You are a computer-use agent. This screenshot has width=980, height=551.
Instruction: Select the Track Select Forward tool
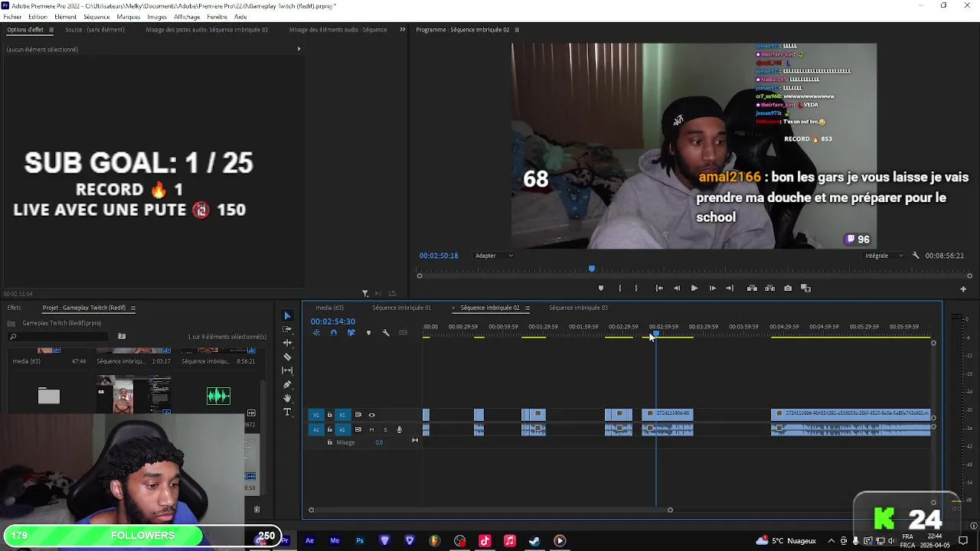tap(287, 329)
